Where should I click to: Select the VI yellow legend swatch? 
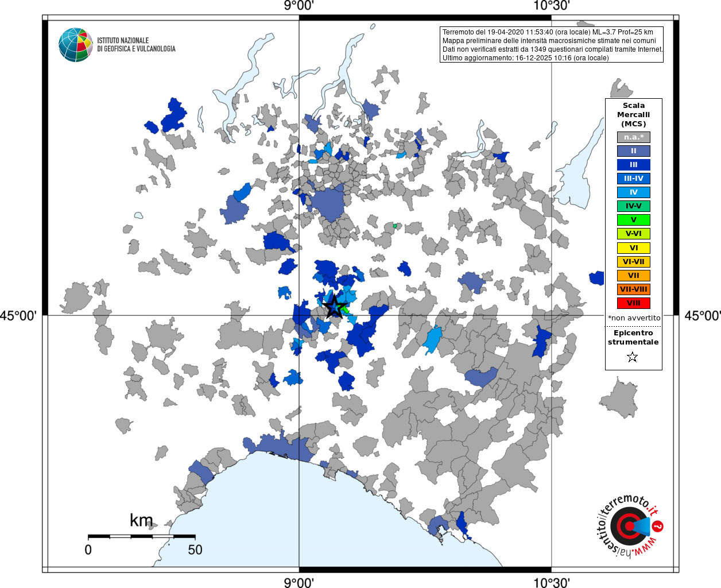tap(634, 248)
